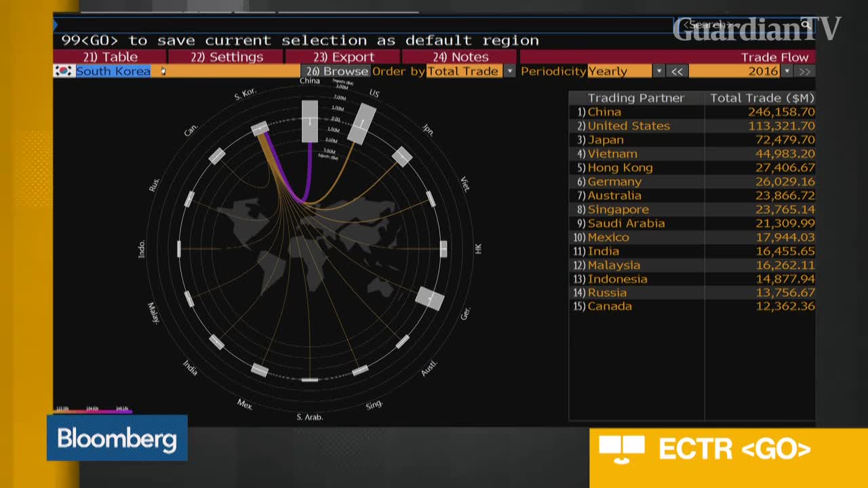Open the 23) Export tab
868x488 pixels.
(342, 57)
